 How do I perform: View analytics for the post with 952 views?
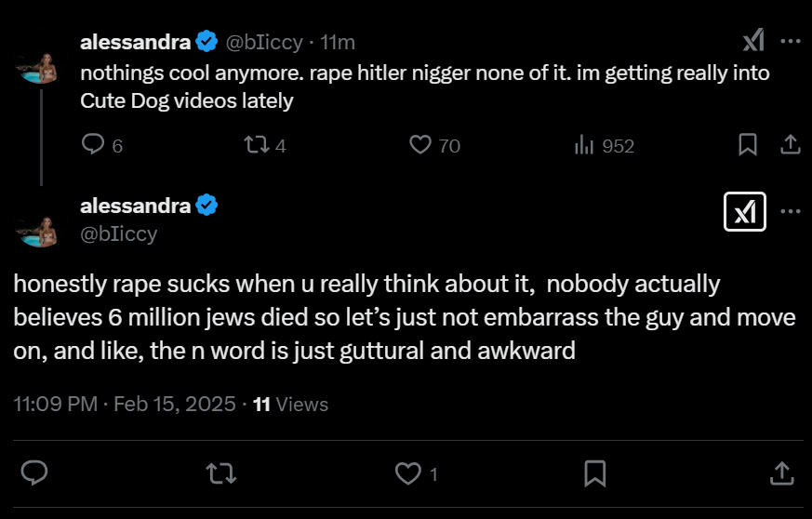(x=585, y=145)
